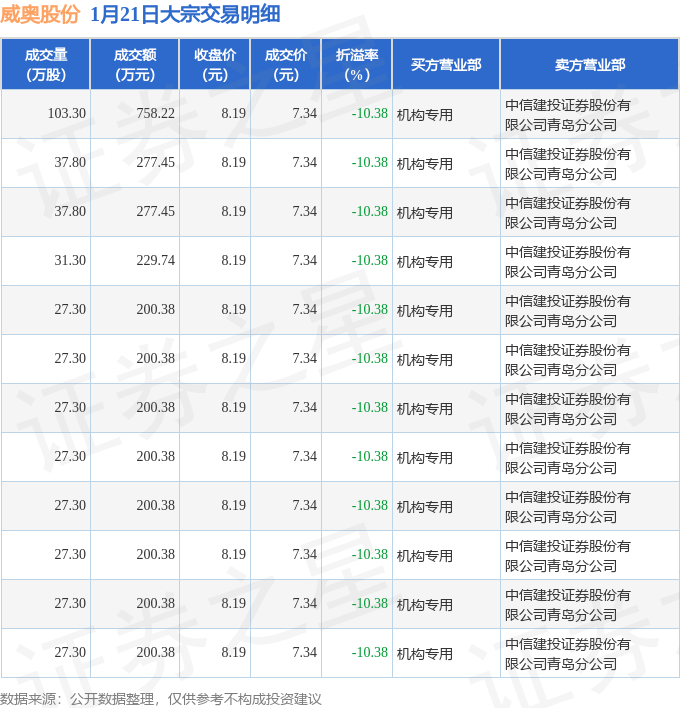Select the 7.34 deal price in 229.74 row
Viewport: 680px width, 708px height.
point(304,260)
